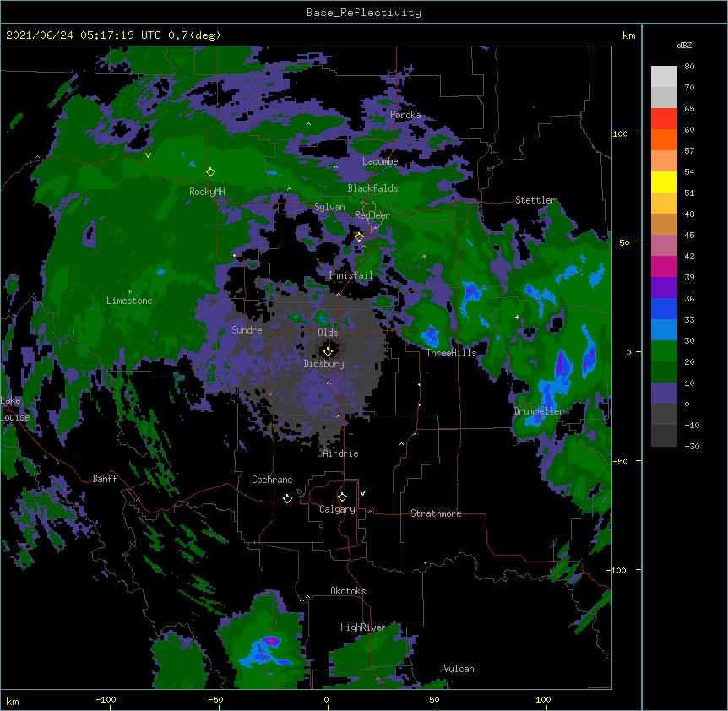
Task: Click the RedDeer city label
Action: coord(372,215)
